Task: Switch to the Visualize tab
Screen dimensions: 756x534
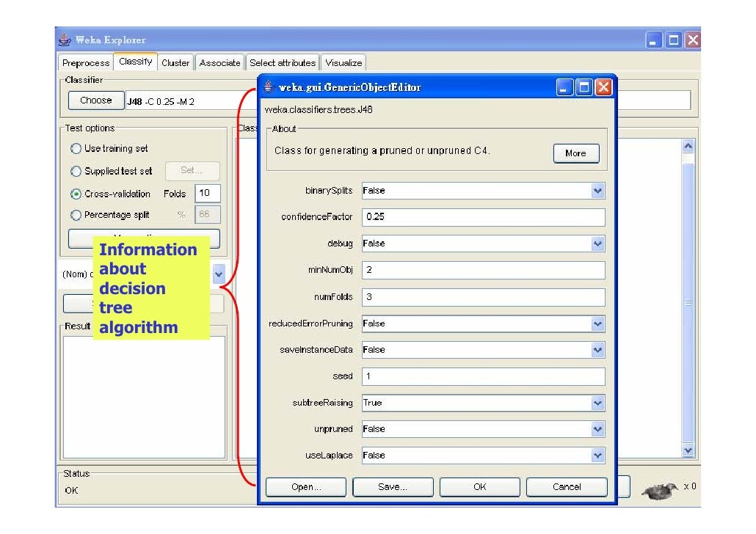Action: (x=344, y=62)
